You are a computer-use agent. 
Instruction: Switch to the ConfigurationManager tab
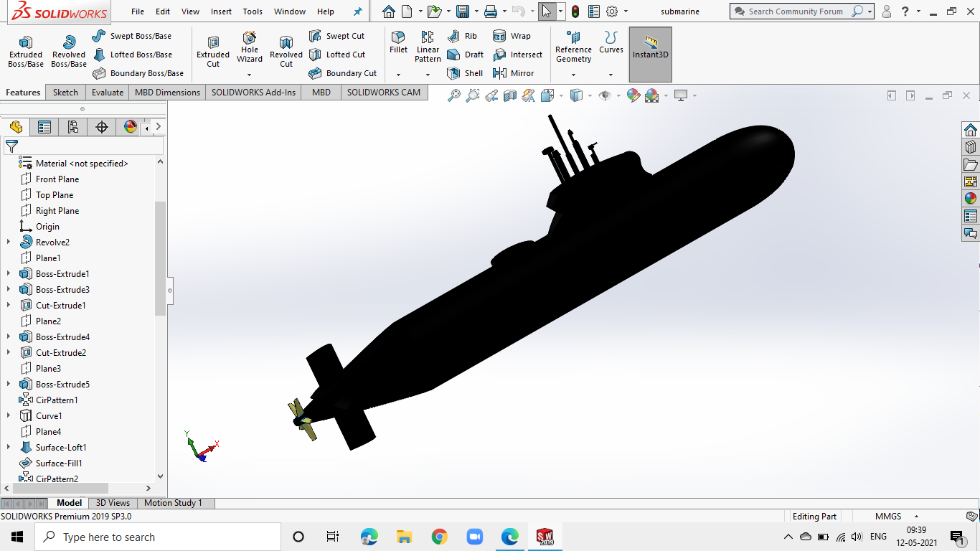tap(73, 127)
